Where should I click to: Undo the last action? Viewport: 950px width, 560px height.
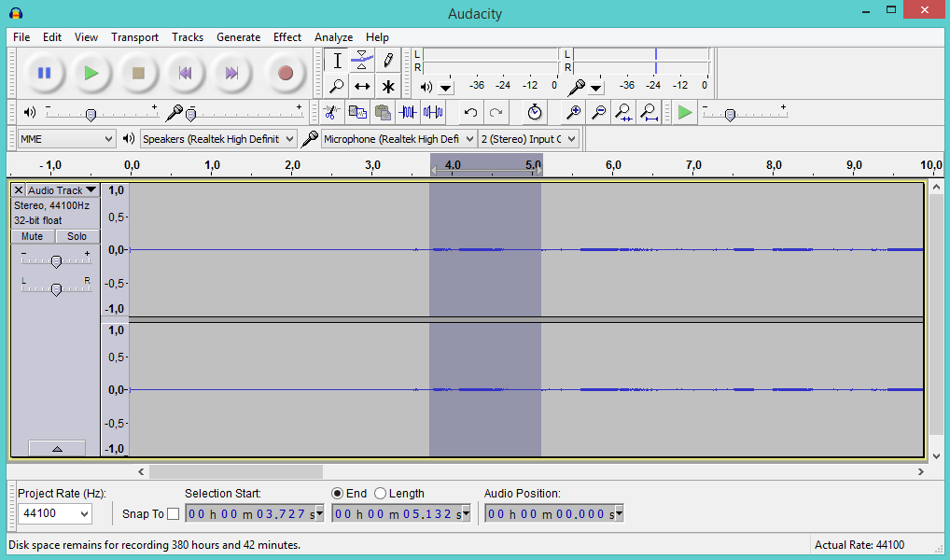470,112
